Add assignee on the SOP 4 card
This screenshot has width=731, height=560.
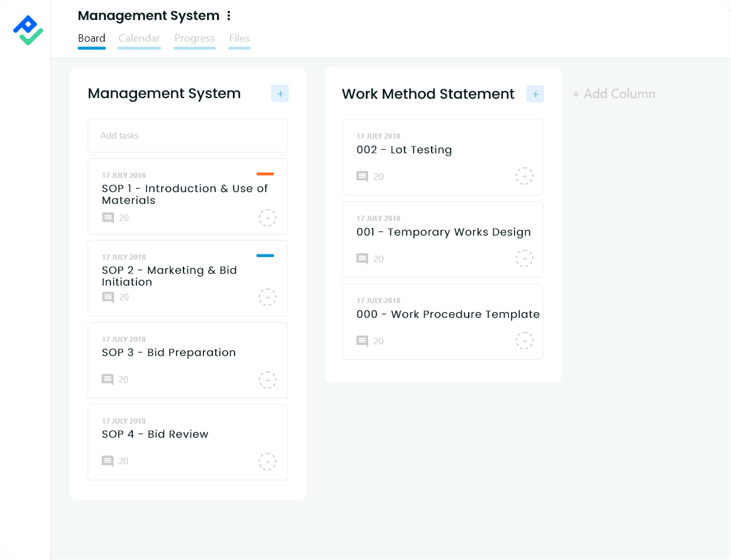[x=268, y=462]
